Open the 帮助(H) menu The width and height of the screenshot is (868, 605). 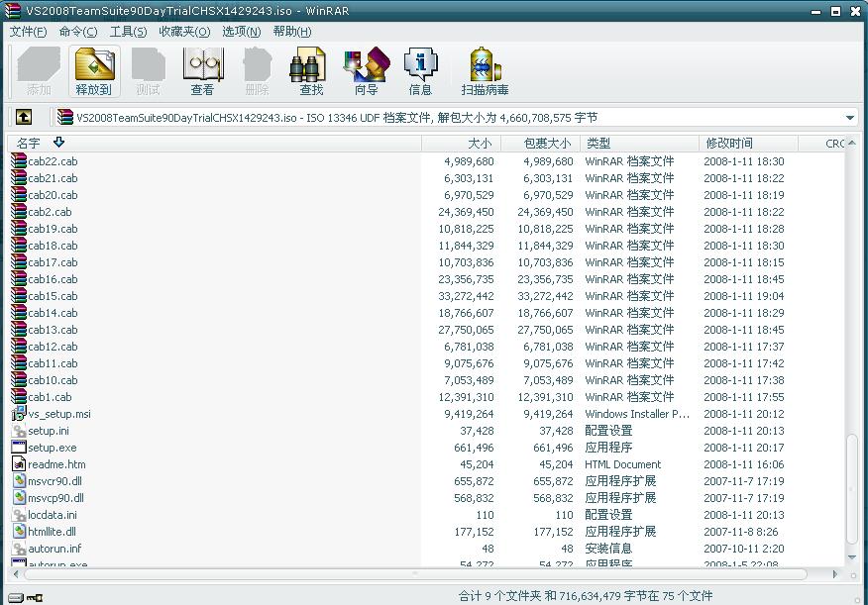[x=292, y=32]
